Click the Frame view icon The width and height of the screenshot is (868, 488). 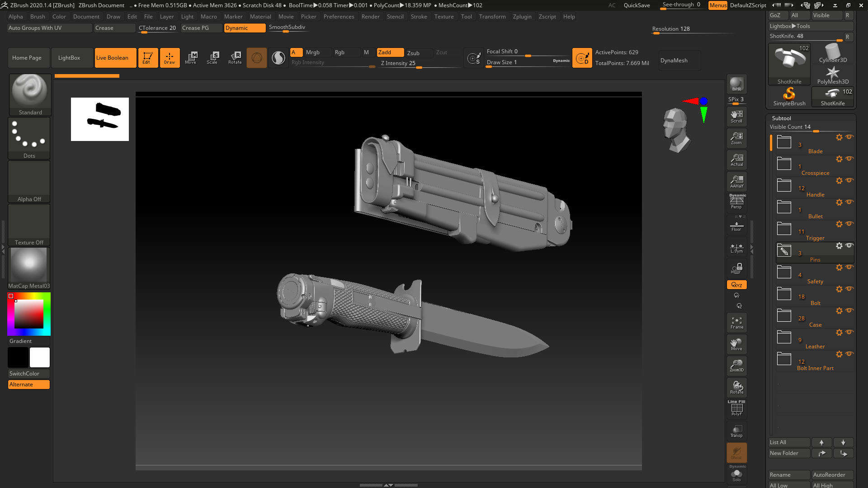[x=736, y=322]
